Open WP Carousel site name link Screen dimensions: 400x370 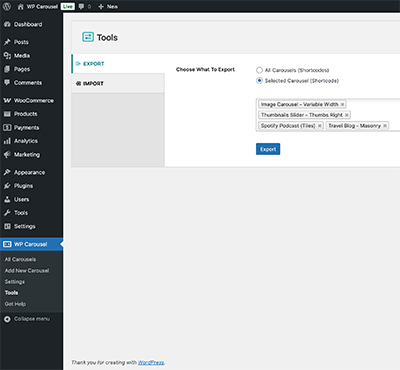(x=42, y=6)
